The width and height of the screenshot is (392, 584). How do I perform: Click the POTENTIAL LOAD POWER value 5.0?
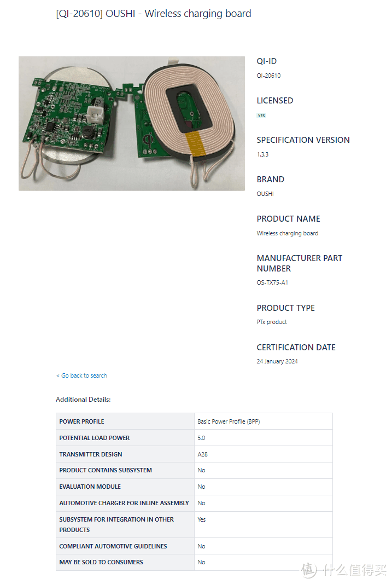tap(201, 438)
